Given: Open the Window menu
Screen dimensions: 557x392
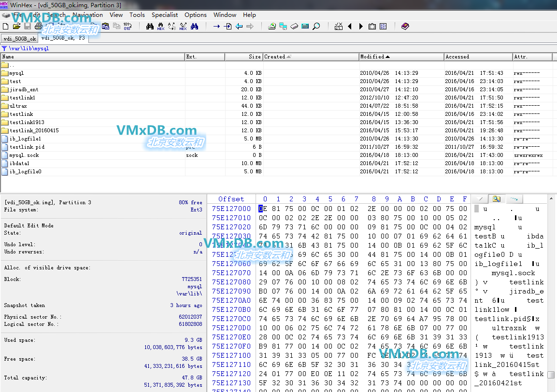Looking at the screenshot, I should (225, 15).
